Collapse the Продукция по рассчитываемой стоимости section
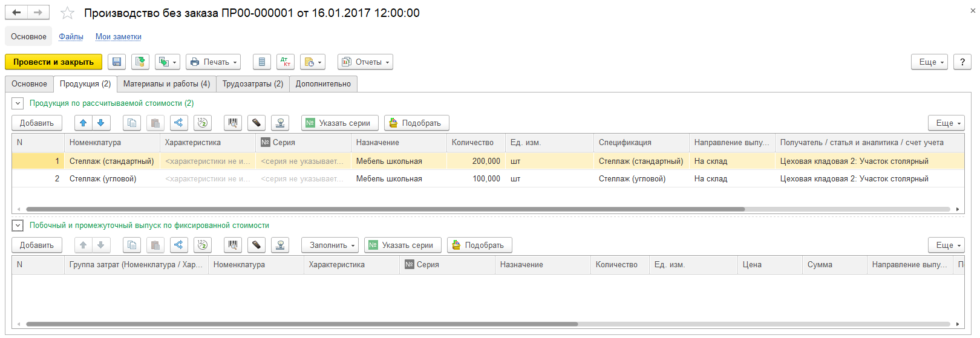This screenshot has height=338, width=980. click(x=18, y=103)
